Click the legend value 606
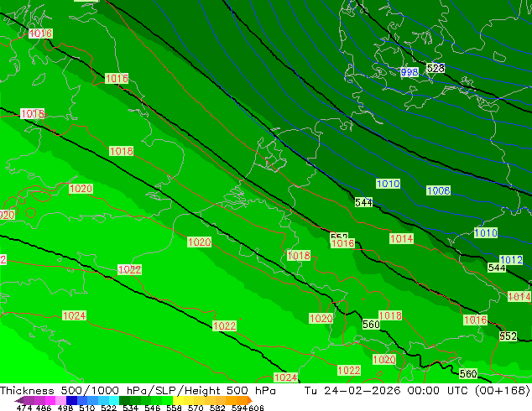The image size is (532, 411). (x=256, y=408)
